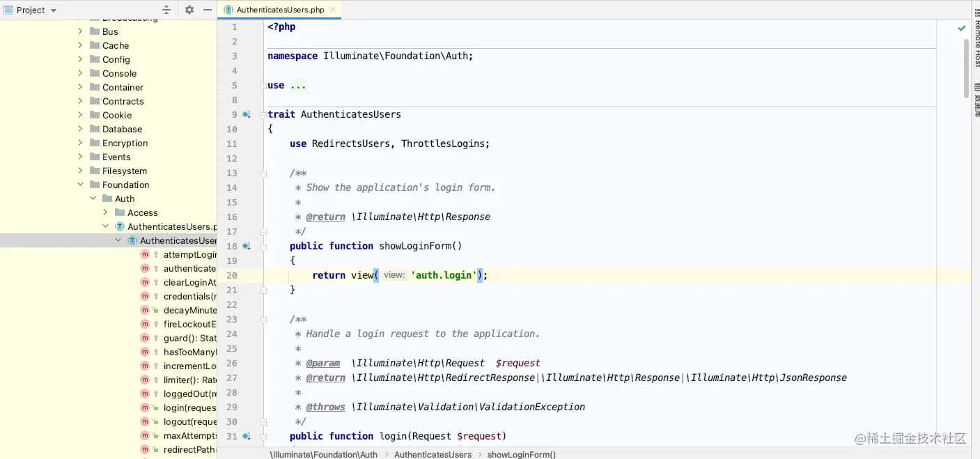980x459 pixels.
Task: Collapse the AuthenticatesUsers.php file node
Action: point(105,226)
